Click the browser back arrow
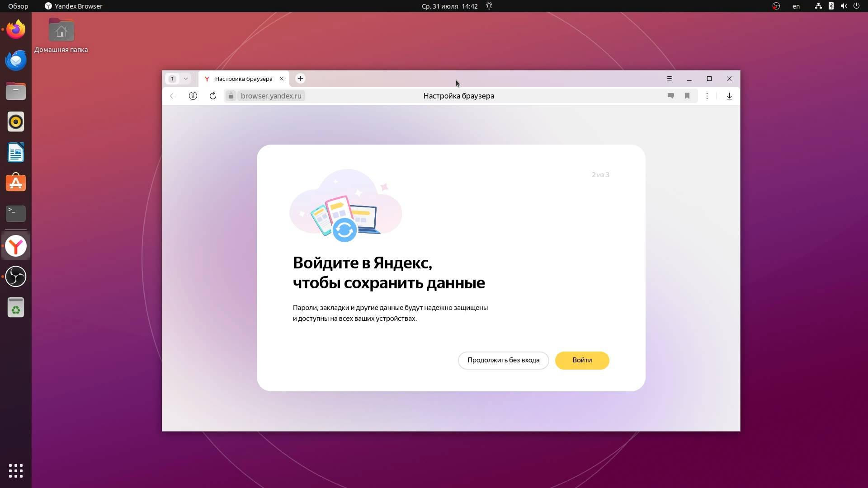 pyautogui.click(x=173, y=96)
